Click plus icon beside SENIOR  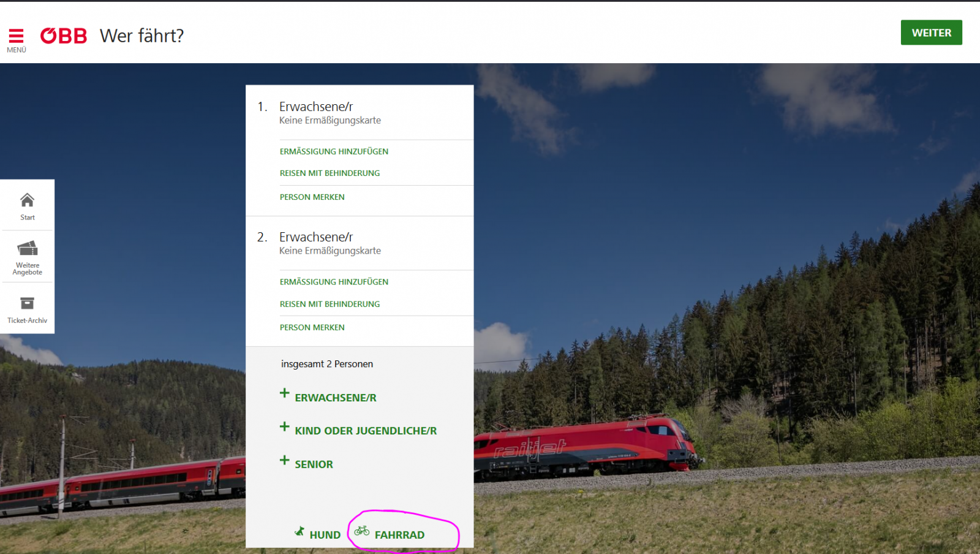(284, 460)
